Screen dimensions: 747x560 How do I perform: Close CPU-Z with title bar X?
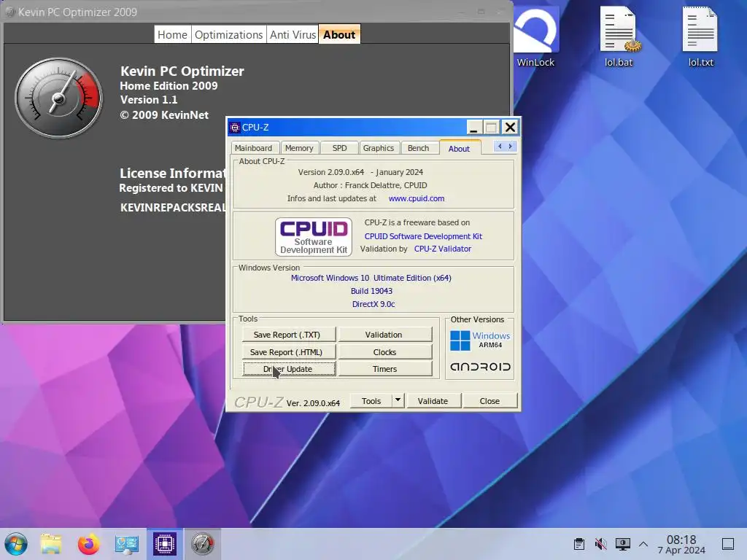tap(510, 128)
